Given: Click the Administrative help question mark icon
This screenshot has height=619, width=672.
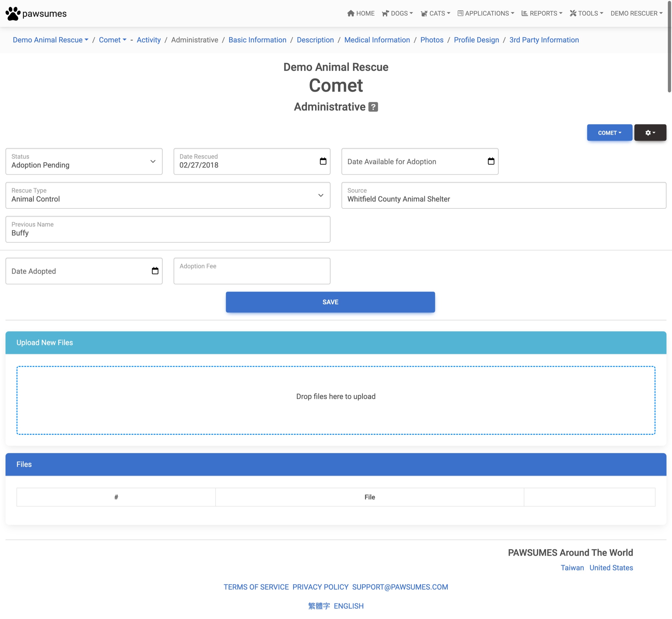Looking at the screenshot, I should coord(373,107).
